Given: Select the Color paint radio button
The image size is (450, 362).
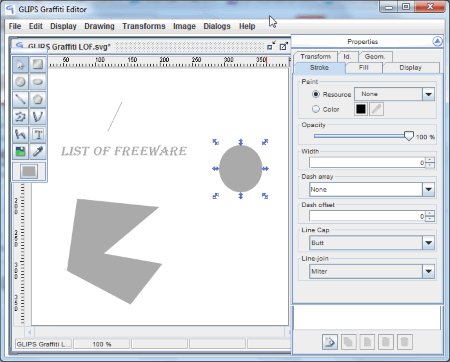Looking at the screenshot, I should tap(316, 109).
